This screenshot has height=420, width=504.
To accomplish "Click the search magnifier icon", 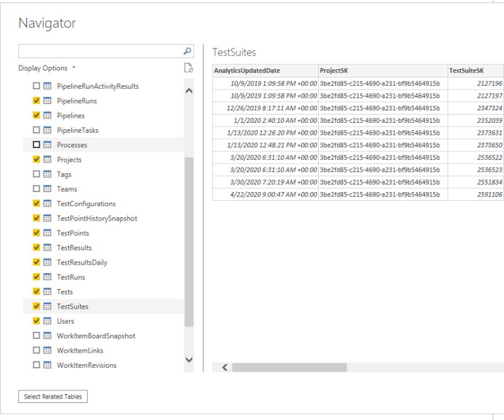I will [187, 51].
